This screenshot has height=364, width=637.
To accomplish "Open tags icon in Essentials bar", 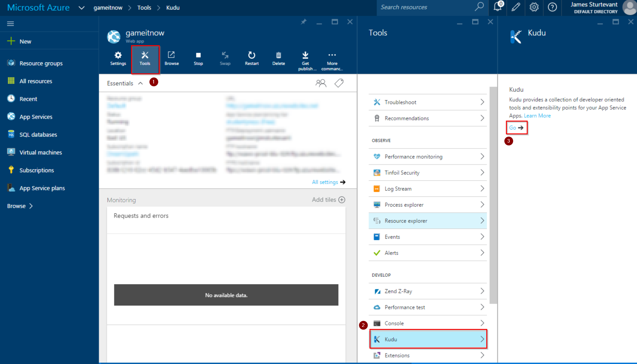I will click(339, 83).
